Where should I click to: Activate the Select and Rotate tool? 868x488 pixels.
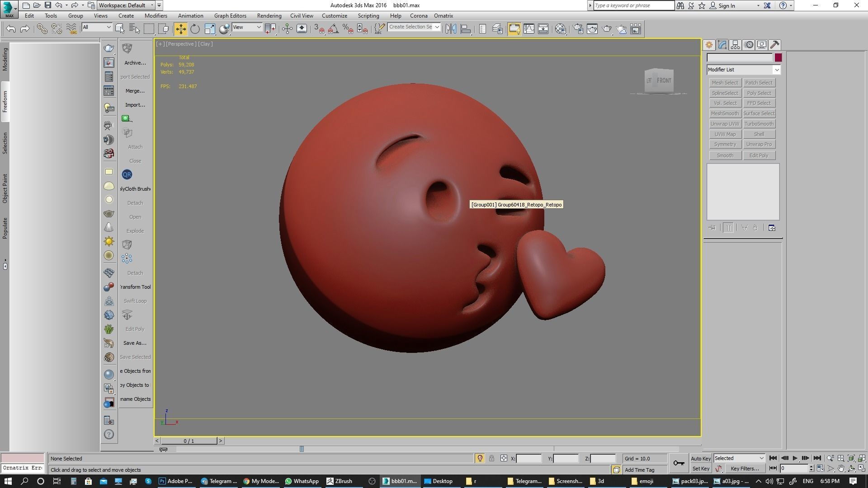195,29
